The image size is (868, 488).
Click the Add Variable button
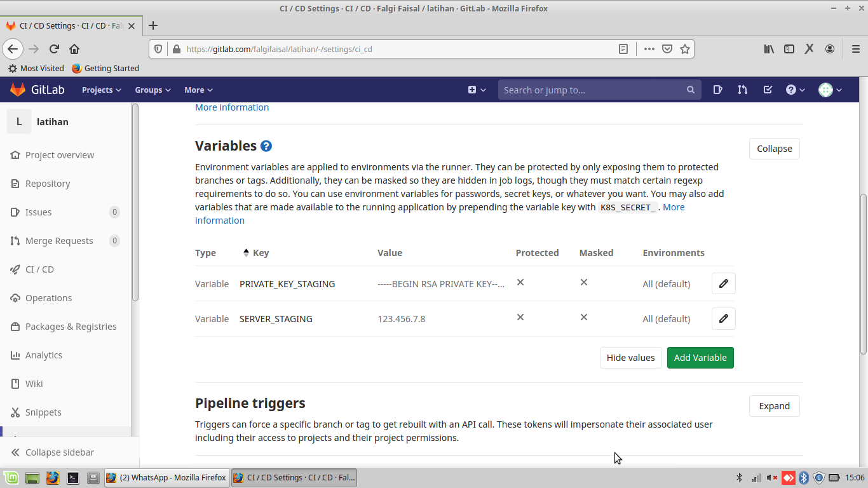tap(700, 357)
